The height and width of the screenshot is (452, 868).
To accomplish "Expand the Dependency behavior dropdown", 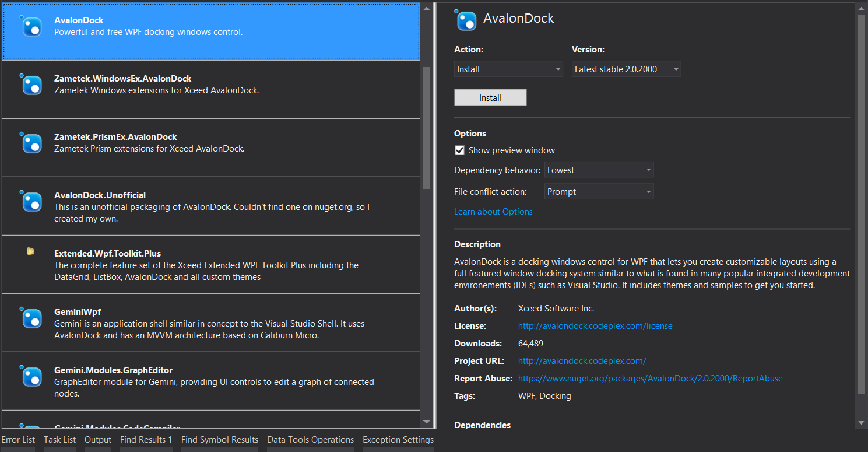I will (599, 170).
